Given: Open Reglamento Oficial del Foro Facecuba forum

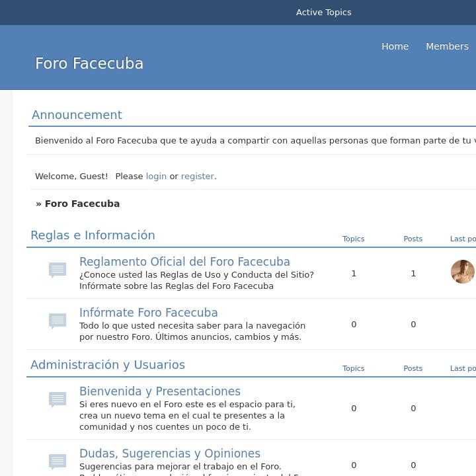Looking at the screenshot, I should [184, 262].
